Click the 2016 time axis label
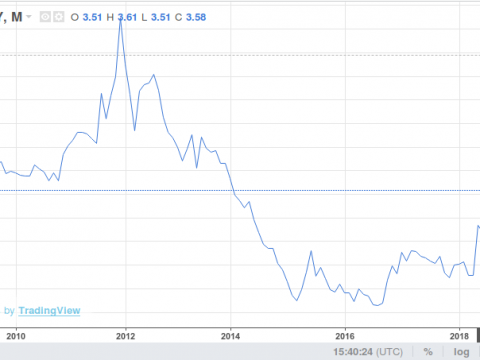The height and width of the screenshot is (360, 480). coord(345,336)
